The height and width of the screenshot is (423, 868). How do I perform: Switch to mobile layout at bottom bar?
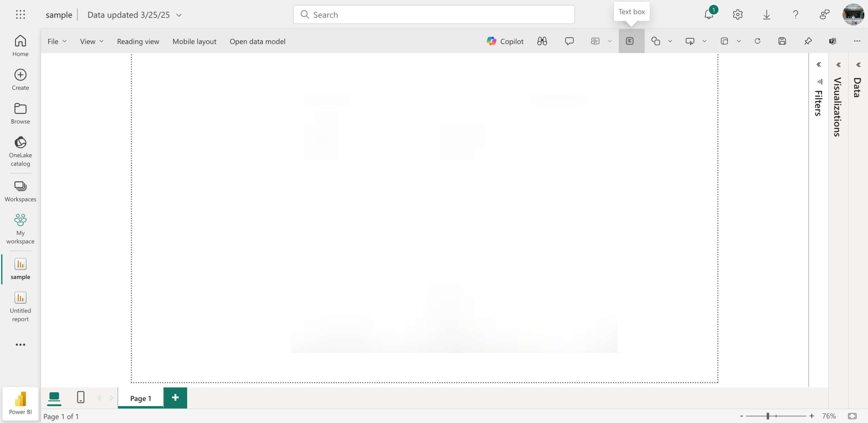pos(80,397)
